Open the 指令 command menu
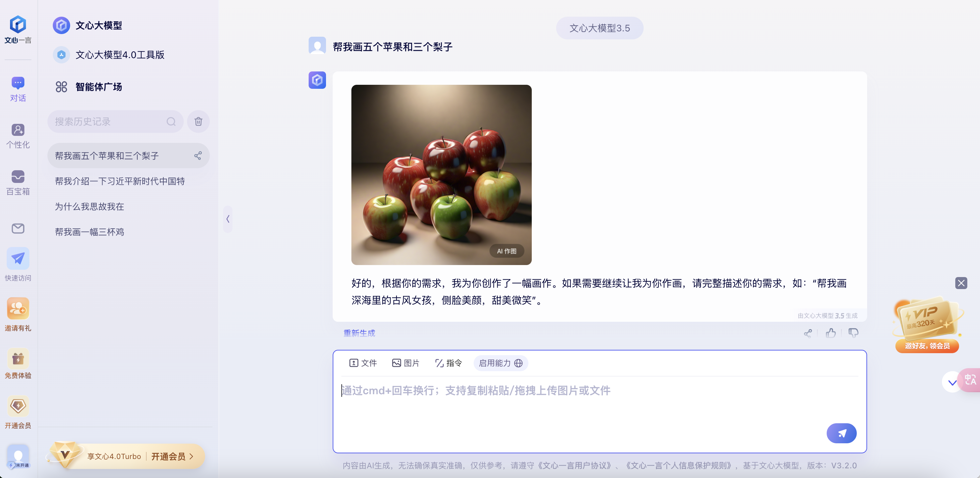The height and width of the screenshot is (478, 980). (x=449, y=363)
